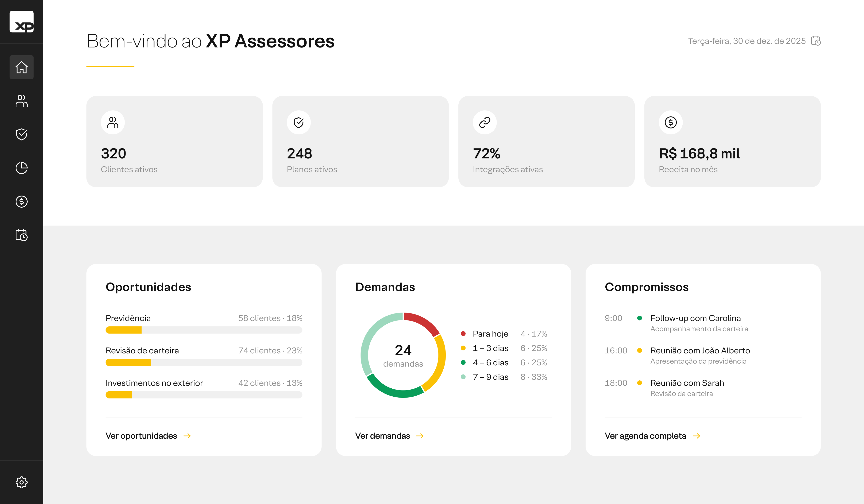Click the 320 Clientes ativos value

(x=113, y=153)
